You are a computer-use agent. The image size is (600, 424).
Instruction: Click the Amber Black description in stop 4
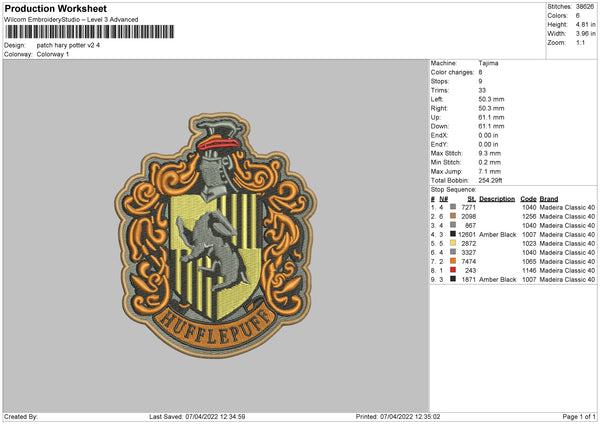(x=497, y=235)
